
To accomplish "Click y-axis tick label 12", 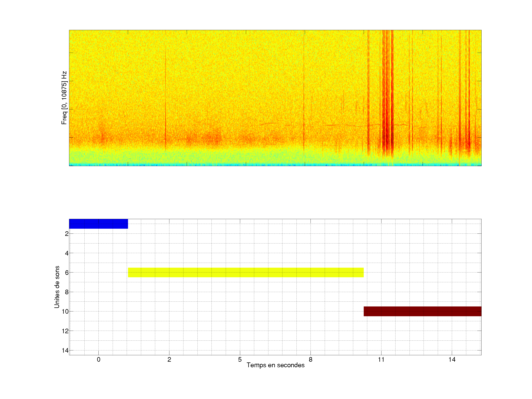I will [x=65, y=331].
